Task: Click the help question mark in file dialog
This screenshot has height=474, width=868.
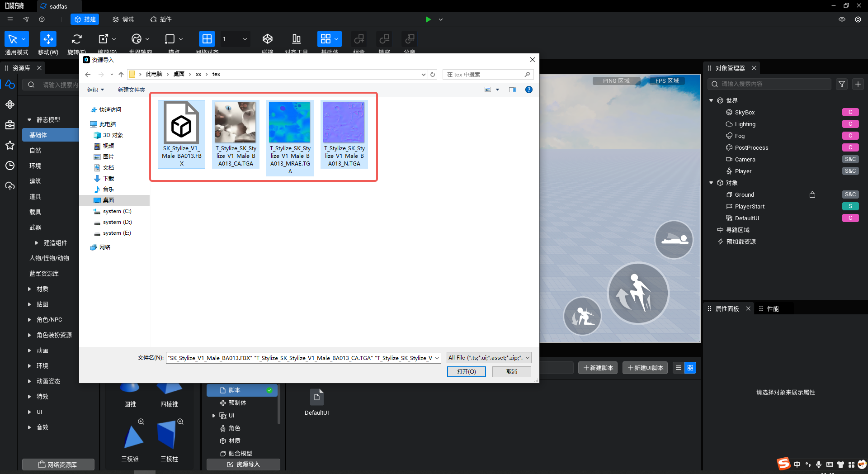Action: (x=528, y=90)
